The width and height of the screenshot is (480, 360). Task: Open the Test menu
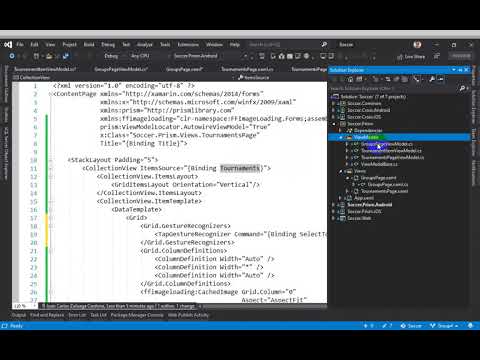point(126,44)
